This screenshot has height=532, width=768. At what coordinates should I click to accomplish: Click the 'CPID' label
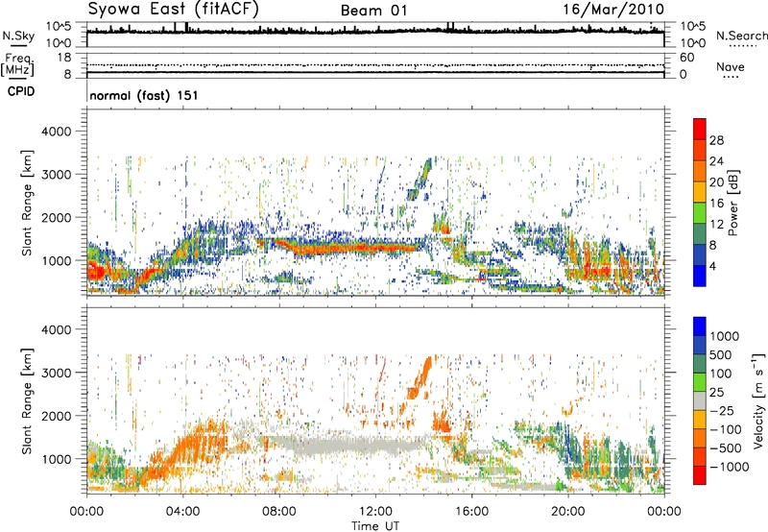click(21, 91)
